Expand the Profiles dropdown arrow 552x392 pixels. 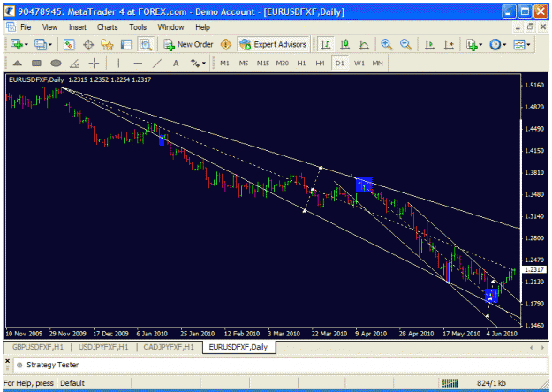[50, 45]
